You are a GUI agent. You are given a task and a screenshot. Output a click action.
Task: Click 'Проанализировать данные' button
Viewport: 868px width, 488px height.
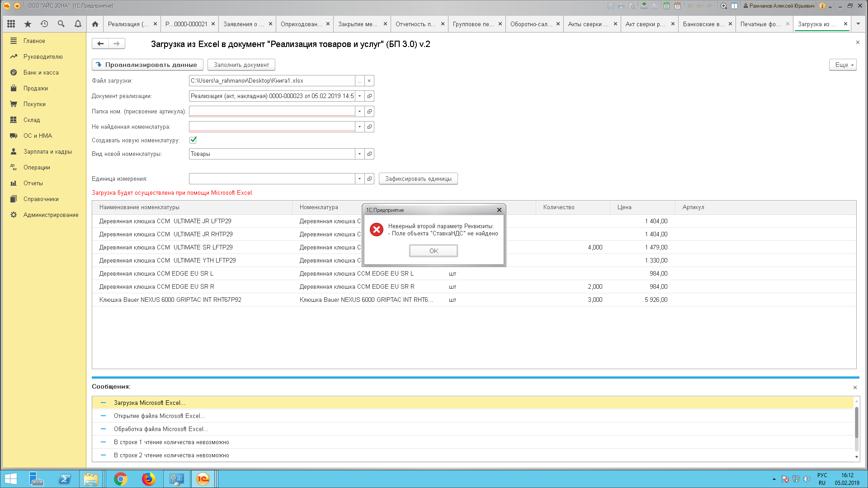click(x=147, y=65)
